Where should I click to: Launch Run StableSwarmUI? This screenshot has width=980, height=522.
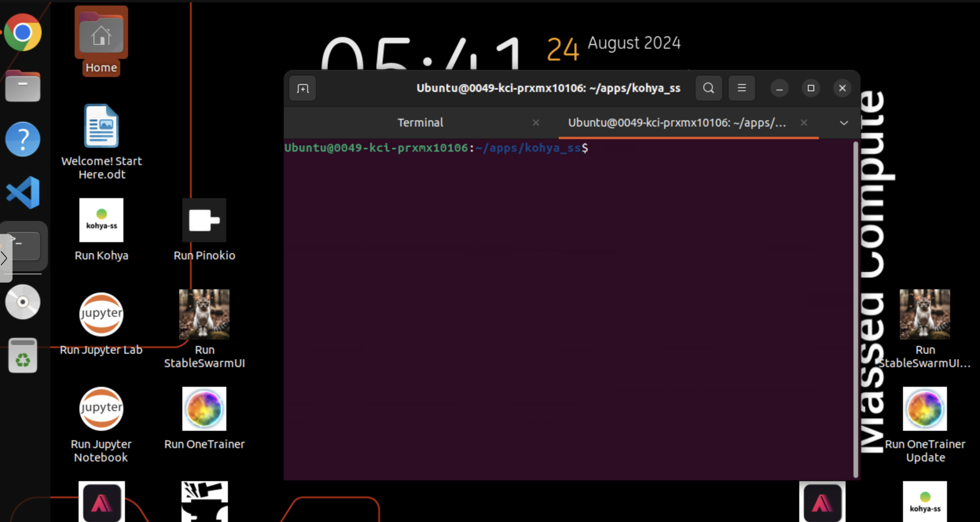(204, 314)
